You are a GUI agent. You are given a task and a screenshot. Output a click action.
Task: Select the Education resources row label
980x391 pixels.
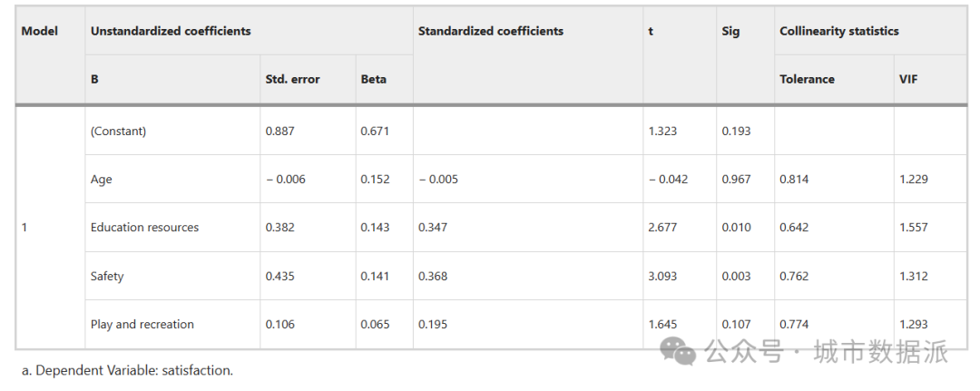pyautogui.click(x=144, y=228)
